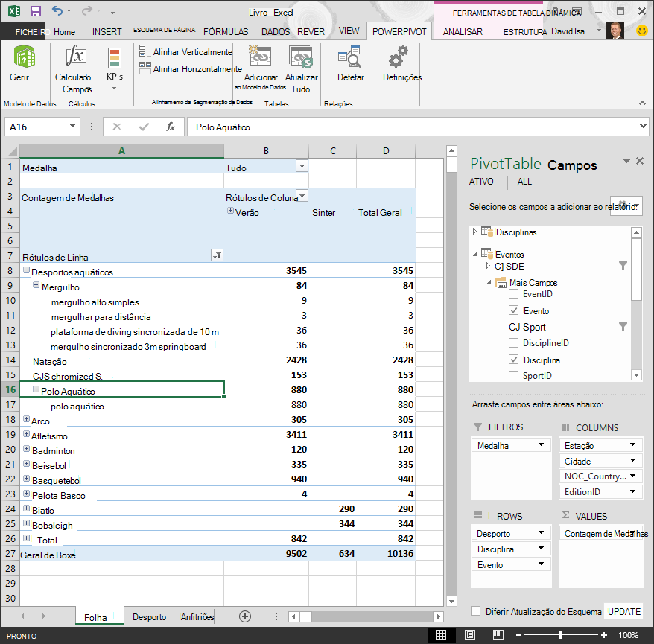Open the Name Box dropdown arrow
654x644 pixels.
(x=72, y=126)
